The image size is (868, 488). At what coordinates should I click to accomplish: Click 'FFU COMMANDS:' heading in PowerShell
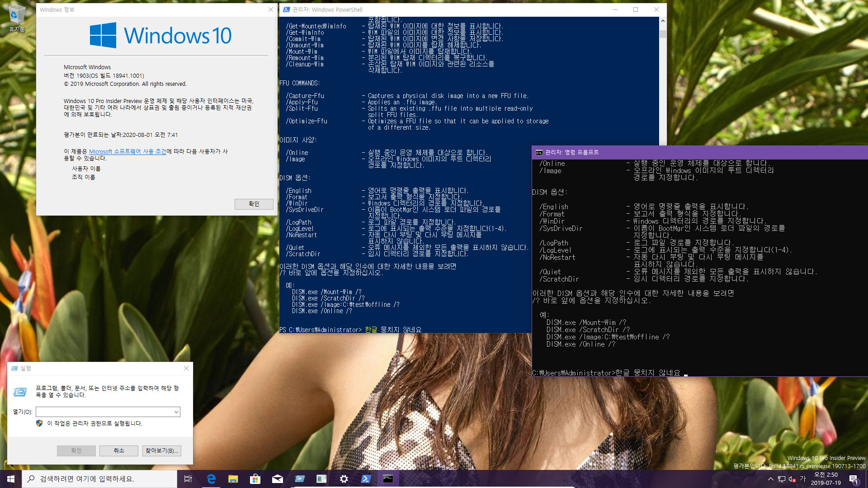point(299,83)
